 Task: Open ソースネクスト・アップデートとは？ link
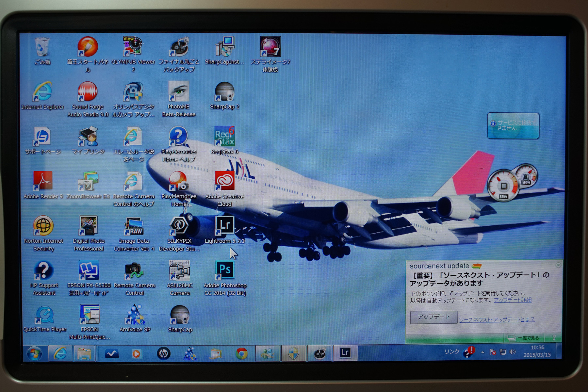tap(497, 319)
